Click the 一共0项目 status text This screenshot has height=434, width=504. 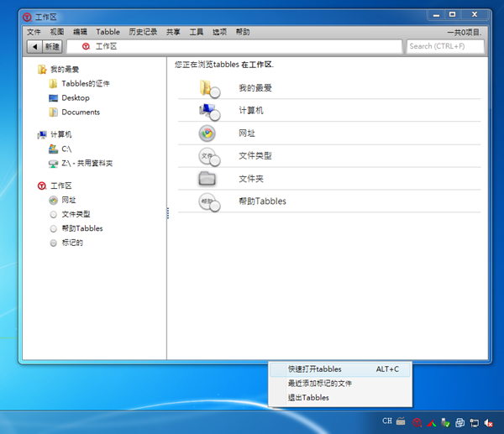[465, 32]
